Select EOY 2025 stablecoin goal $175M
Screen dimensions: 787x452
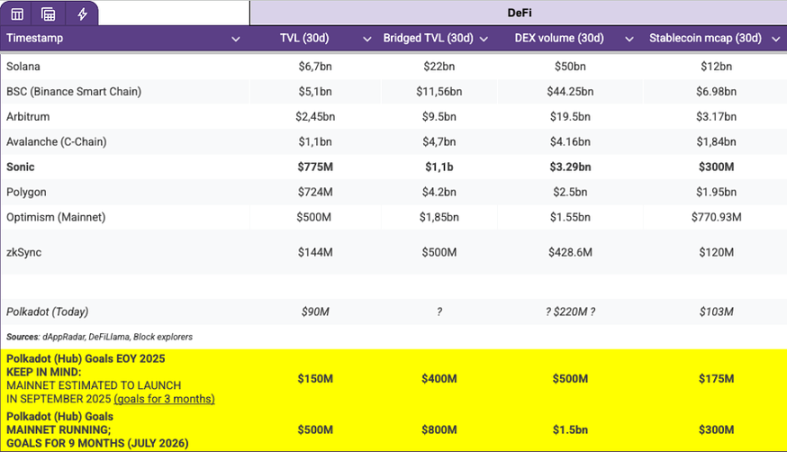tap(716, 379)
